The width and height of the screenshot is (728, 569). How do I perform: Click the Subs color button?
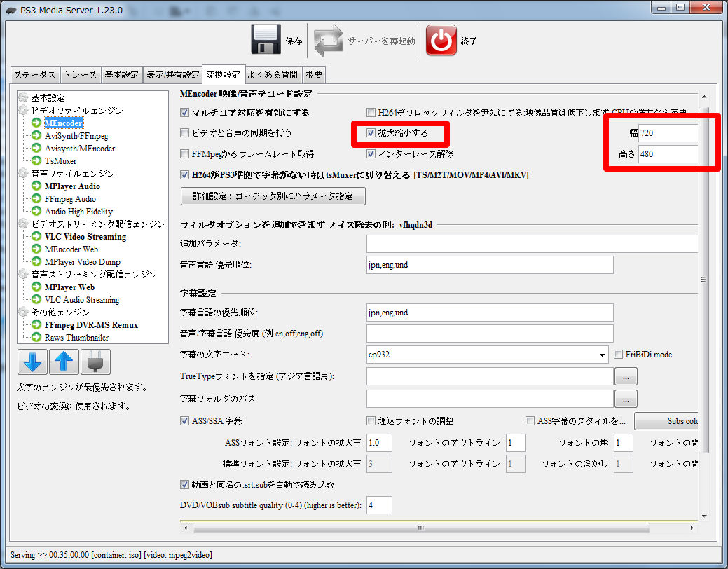click(x=666, y=421)
